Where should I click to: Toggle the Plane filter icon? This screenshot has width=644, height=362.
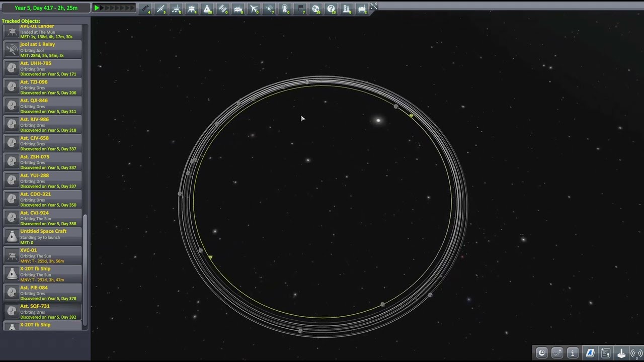[254, 9]
